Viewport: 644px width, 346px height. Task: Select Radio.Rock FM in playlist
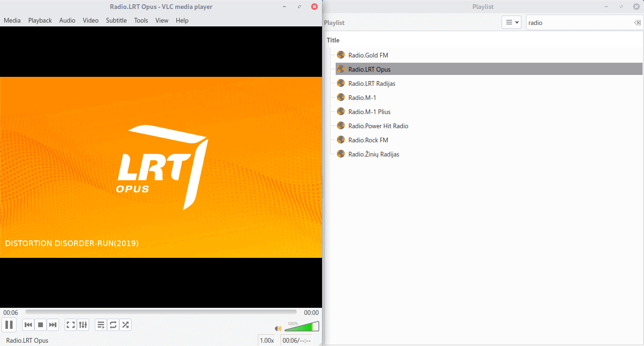pos(489,140)
